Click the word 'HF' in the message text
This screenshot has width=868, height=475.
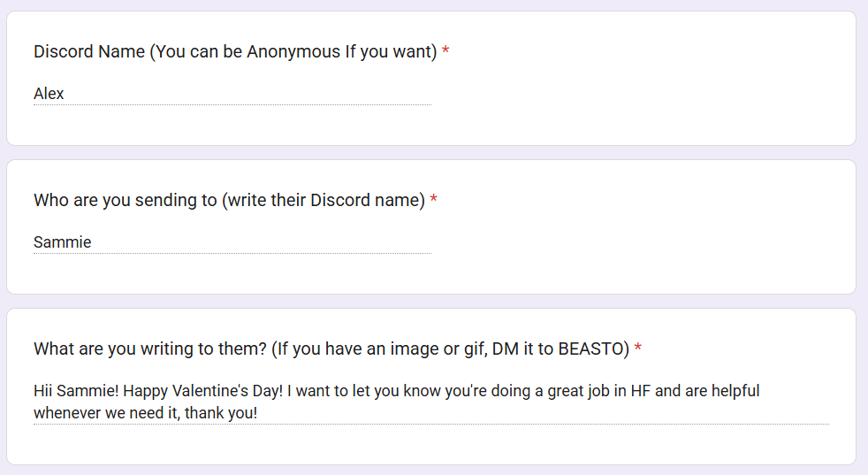641,391
